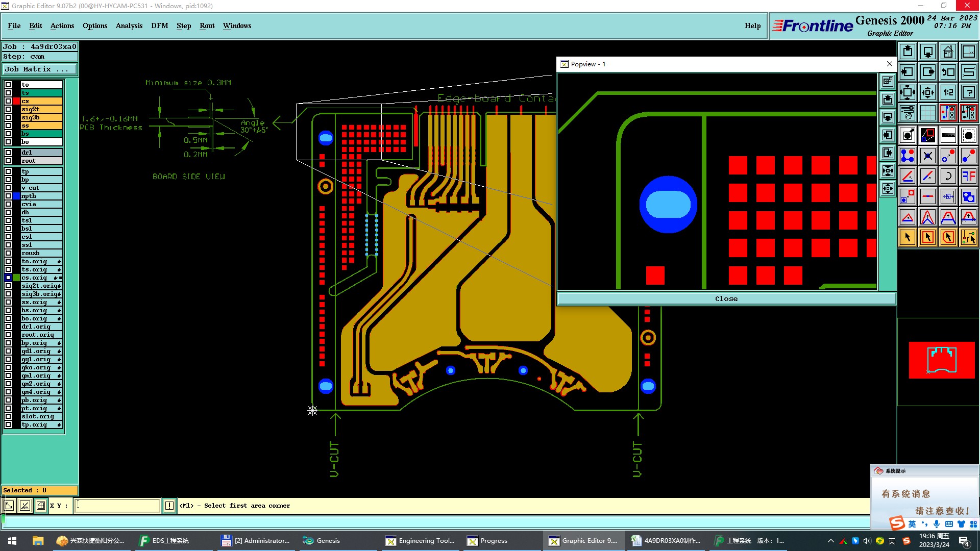
Task: Open the question mark help tool icon
Action: click(968, 93)
